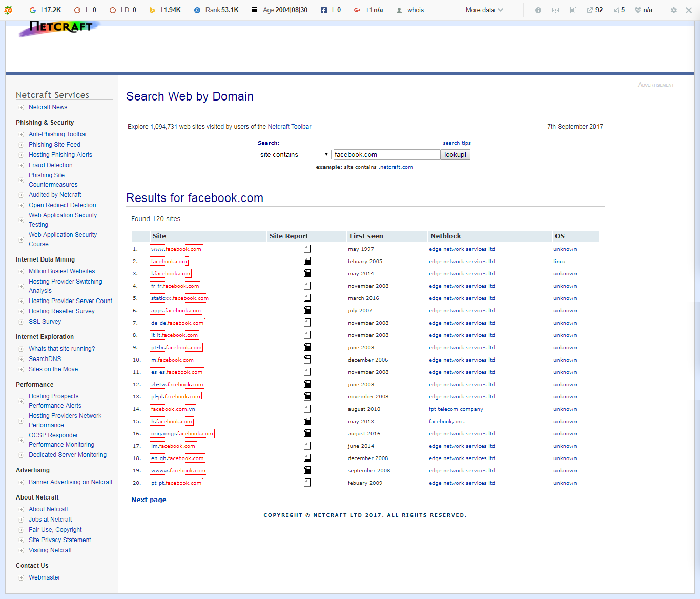The image size is (700, 599).
Task: Click the info circle icon in toolbar
Action: click(x=538, y=9)
